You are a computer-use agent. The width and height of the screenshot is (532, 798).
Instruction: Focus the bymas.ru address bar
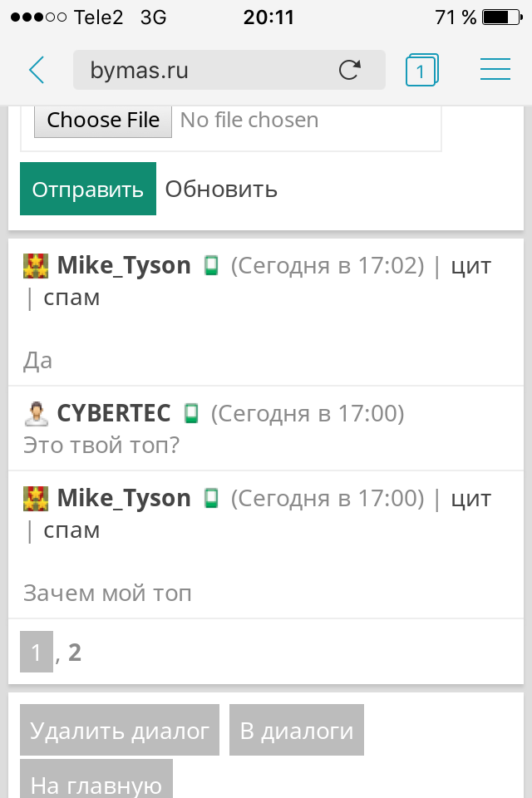pyautogui.click(x=199, y=71)
